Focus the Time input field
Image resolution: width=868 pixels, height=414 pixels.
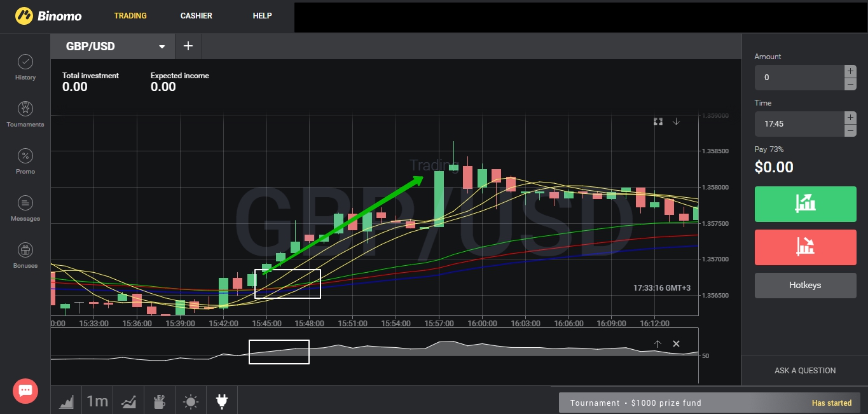pyautogui.click(x=799, y=124)
